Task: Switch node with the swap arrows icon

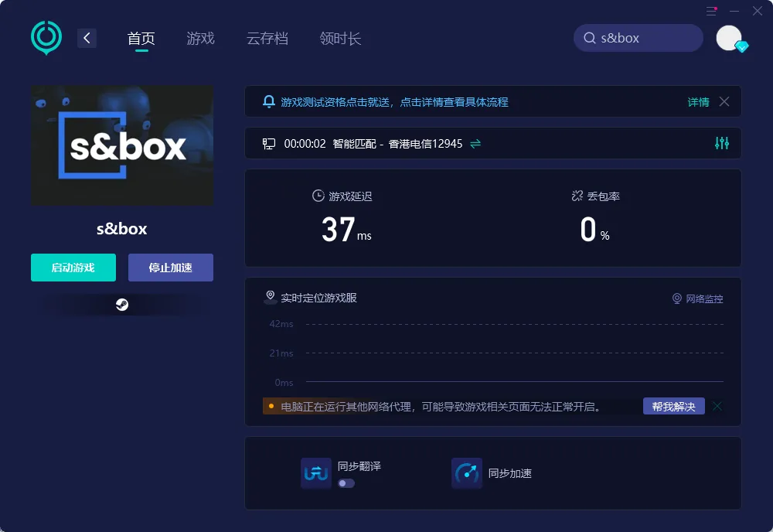Action: tap(475, 144)
